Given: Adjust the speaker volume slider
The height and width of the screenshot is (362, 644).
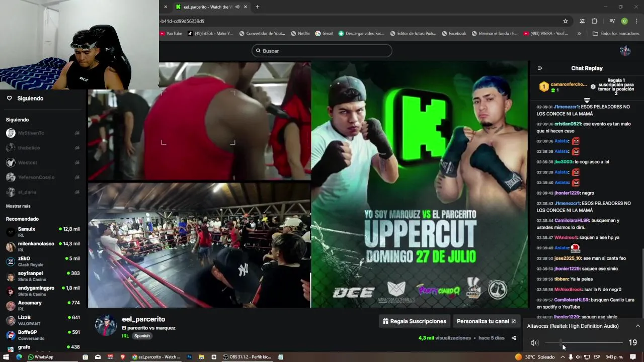Looking at the screenshot, I should tap(584, 343).
